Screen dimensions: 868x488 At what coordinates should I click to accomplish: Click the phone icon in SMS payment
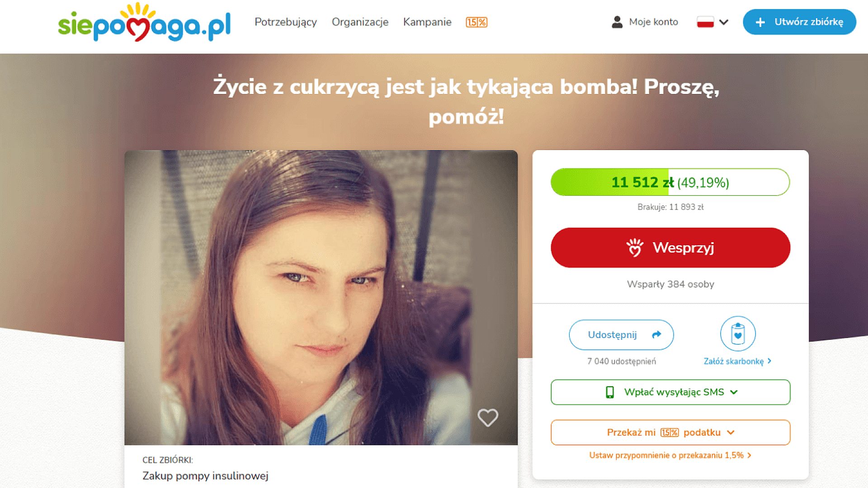click(x=610, y=392)
